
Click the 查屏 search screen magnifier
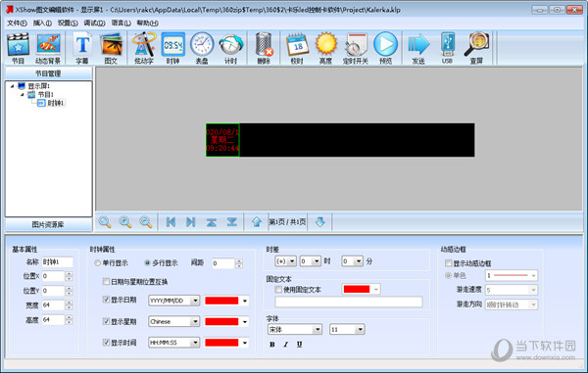476,48
